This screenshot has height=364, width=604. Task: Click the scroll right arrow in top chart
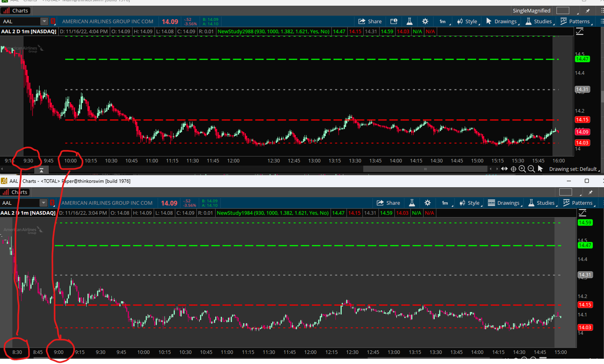coord(496,169)
